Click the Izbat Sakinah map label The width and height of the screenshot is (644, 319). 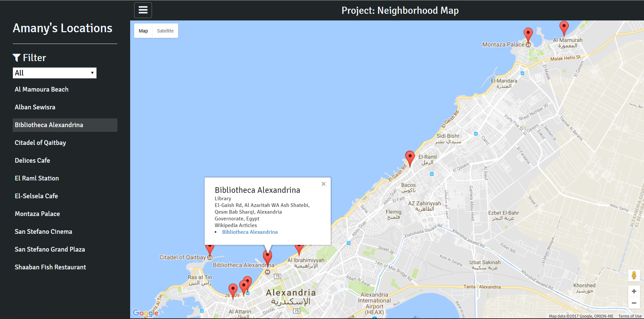pos(485,265)
